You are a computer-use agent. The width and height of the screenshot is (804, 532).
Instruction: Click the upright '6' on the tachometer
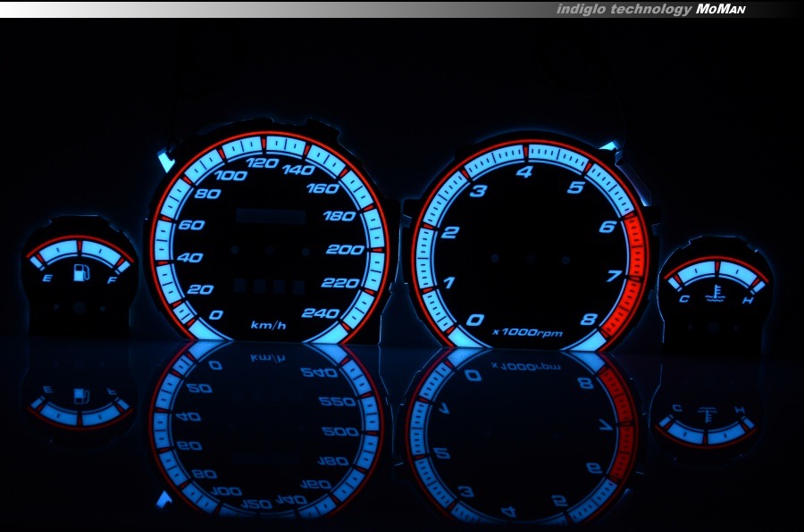(607, 226)
